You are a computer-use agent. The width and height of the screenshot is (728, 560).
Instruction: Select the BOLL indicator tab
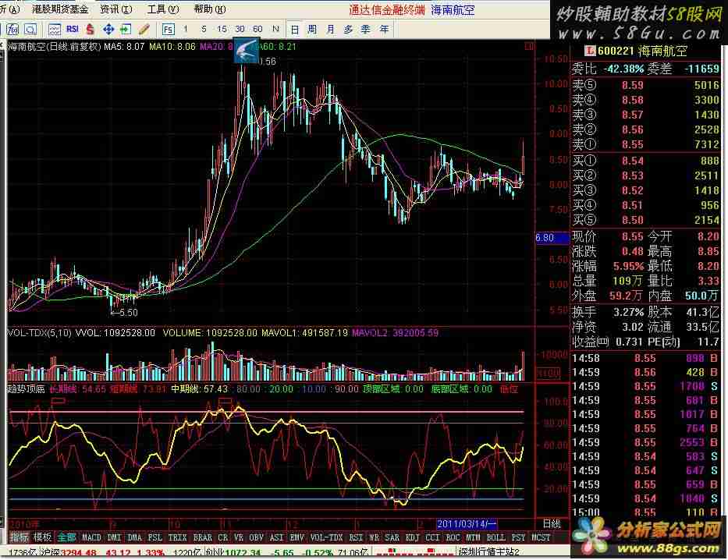(495, 537)
